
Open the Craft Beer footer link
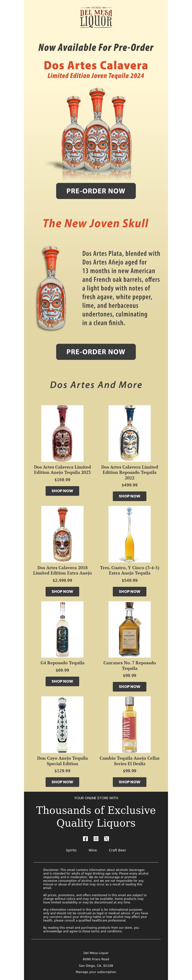pos(117,850)
